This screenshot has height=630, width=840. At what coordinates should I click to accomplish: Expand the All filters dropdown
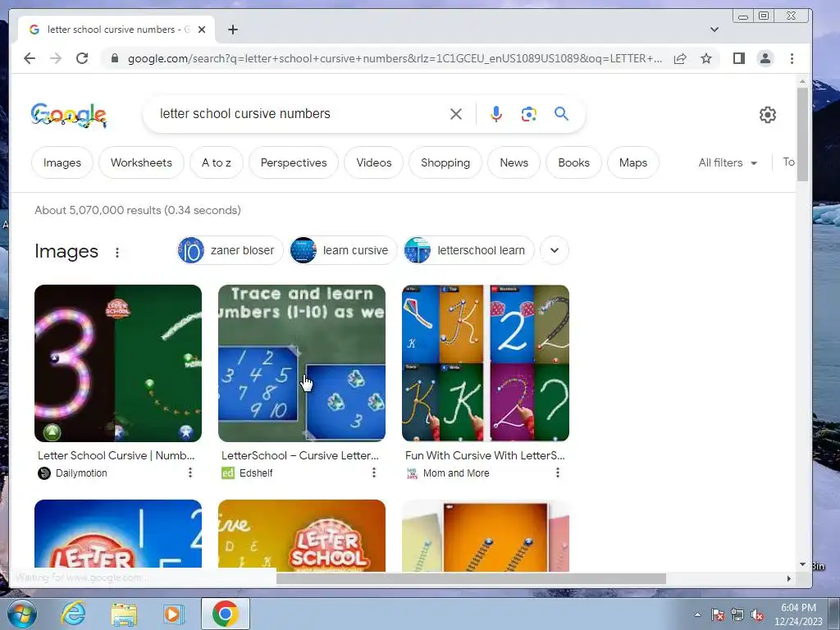coord(728,163)
